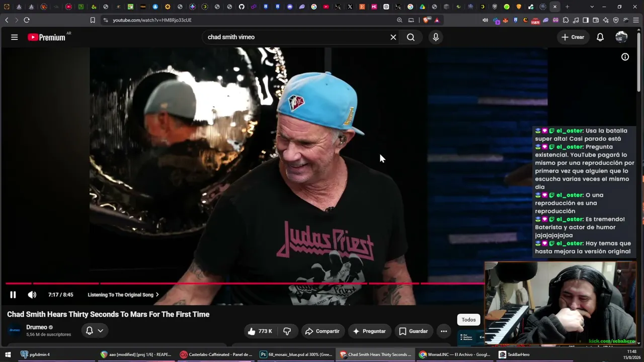
Task: Select the Todos filter chip
Action: 468,320
